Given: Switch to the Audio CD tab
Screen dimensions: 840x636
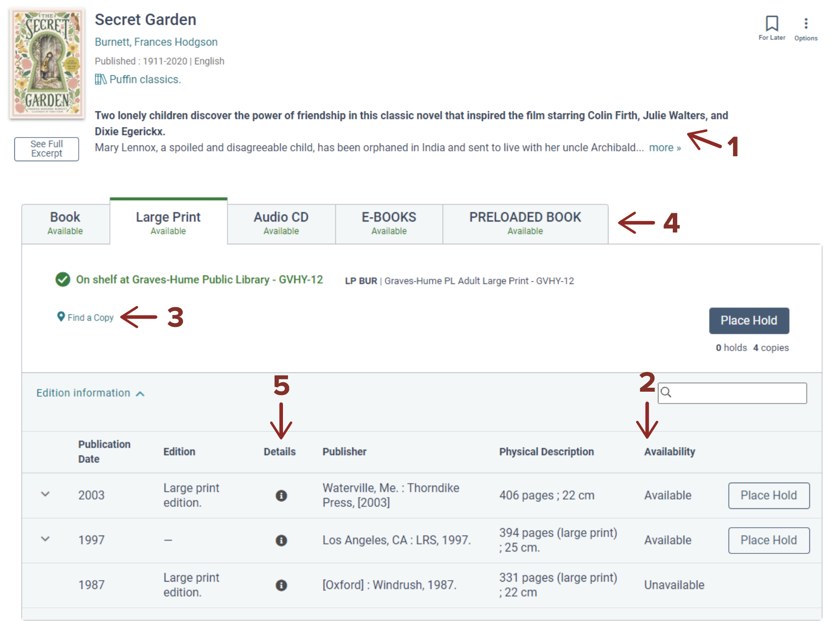Looking at the screenshot, I should (281, 224).
